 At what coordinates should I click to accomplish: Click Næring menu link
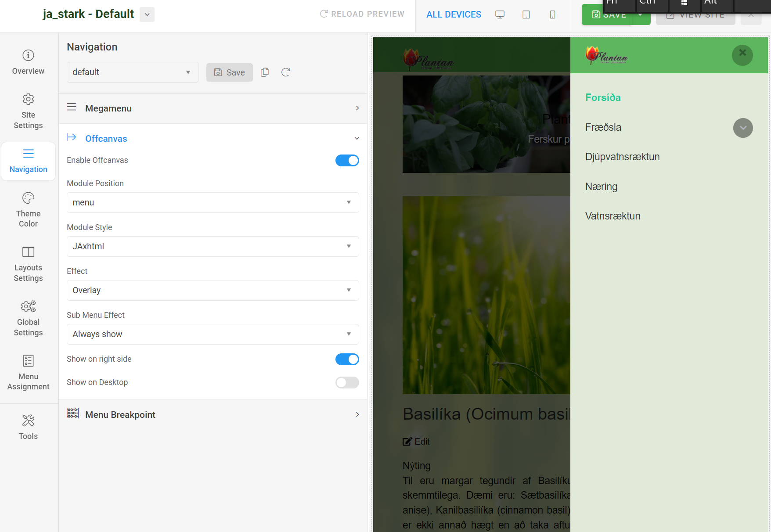(601, 187)
